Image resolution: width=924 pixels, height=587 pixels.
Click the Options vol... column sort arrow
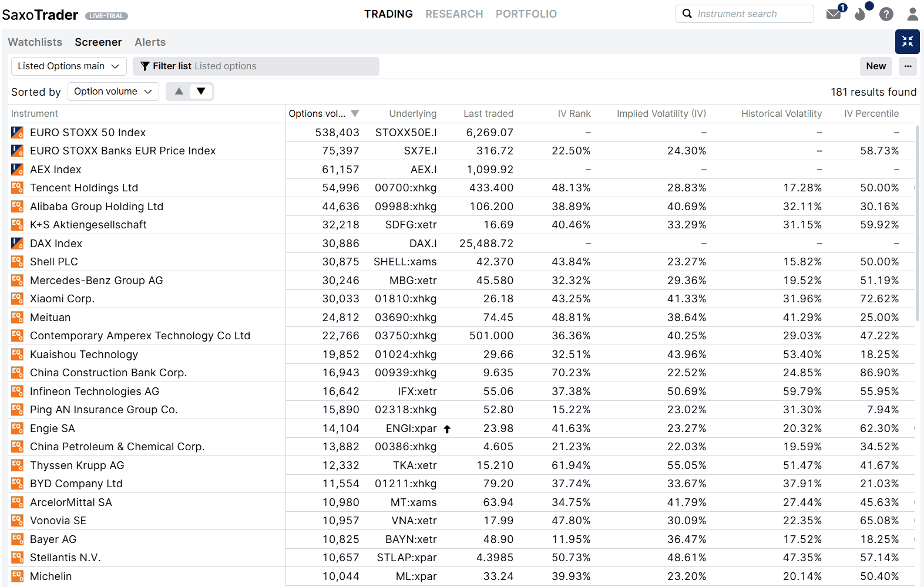point(355,114)
